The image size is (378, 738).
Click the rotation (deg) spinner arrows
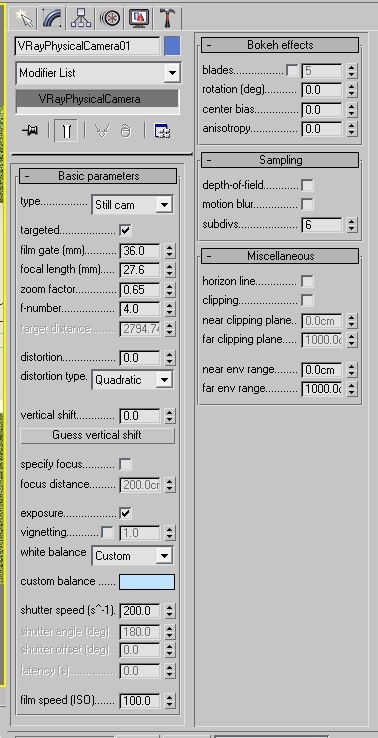352,90
